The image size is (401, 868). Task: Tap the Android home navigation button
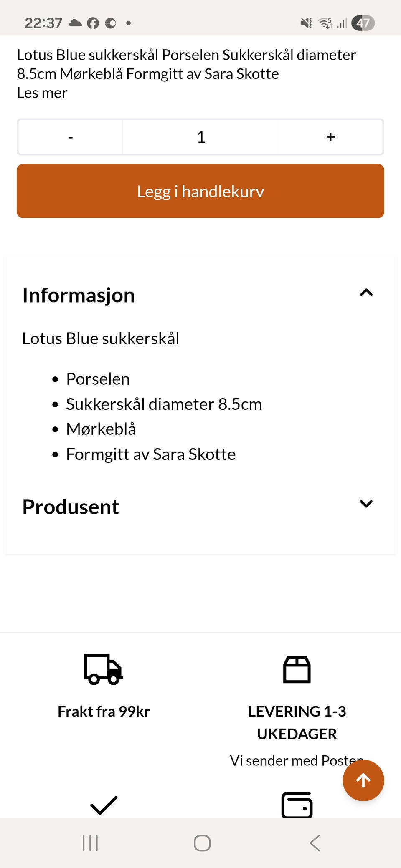pos(202,843)
